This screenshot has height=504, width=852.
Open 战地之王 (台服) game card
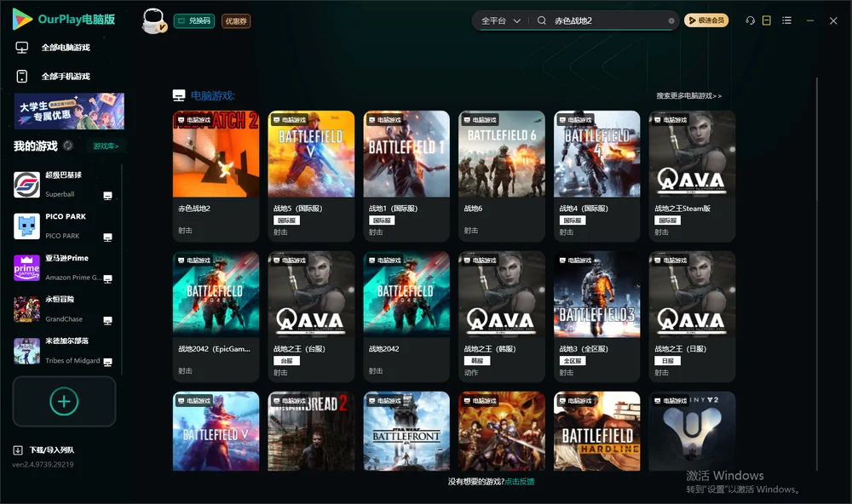pos(311,317)
